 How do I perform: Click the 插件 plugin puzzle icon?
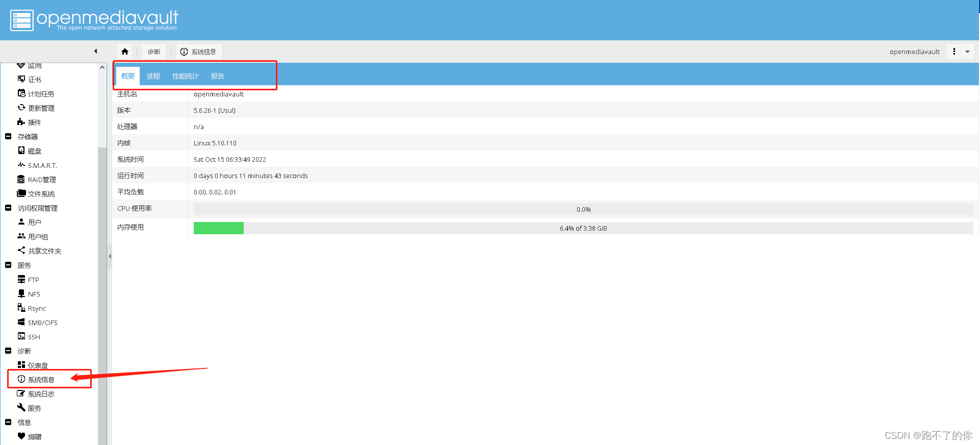(x=21, y=122)
